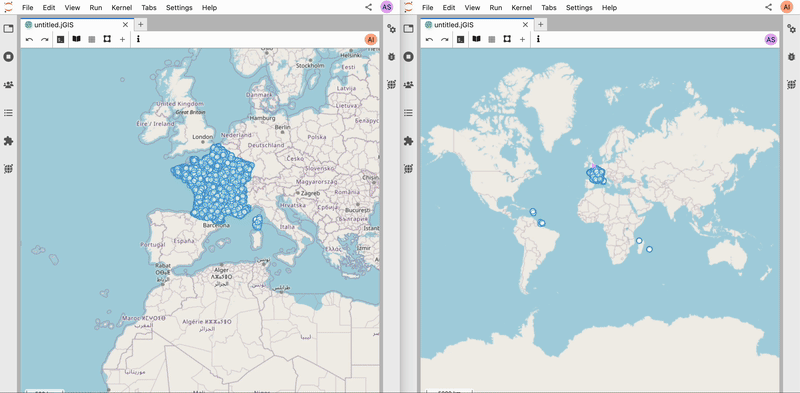Select the vector shape icon in right toolbar
The height and width of the screenshot is (393, 800).
(507, 39)
